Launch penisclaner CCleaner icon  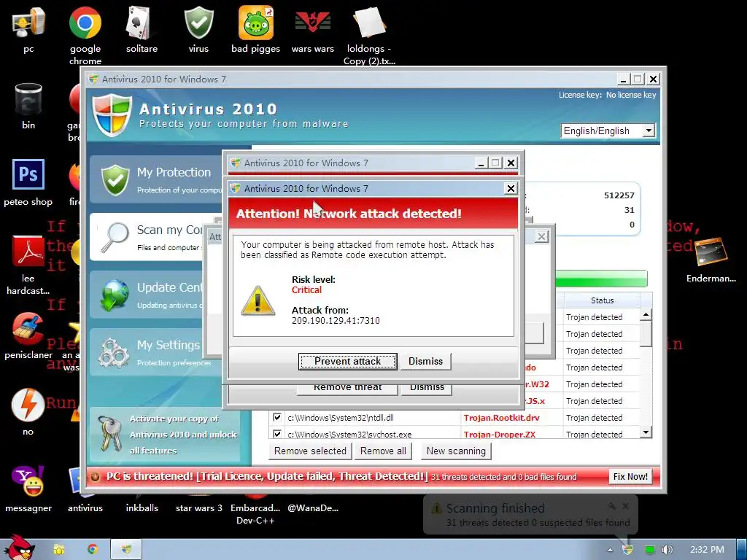coord(28,335)
